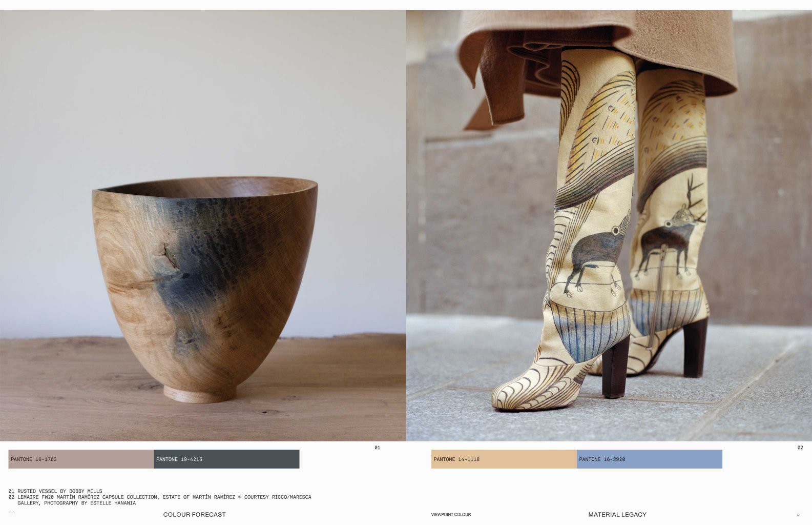
Task: Click the Pantone 14-1118 beige swatch
Action: [x=504, y=459]
